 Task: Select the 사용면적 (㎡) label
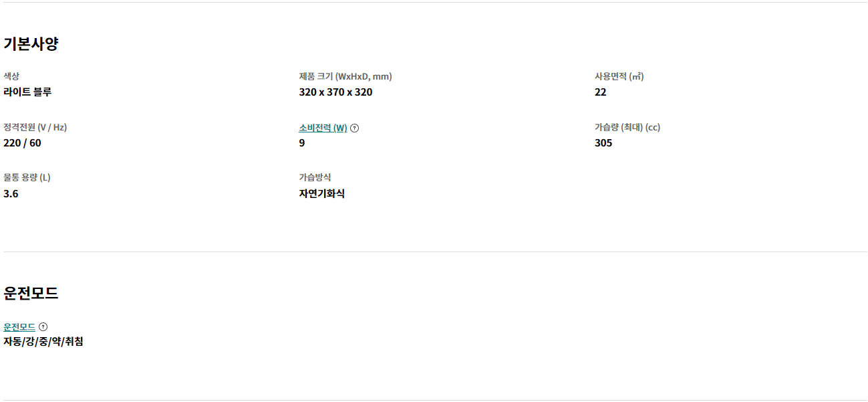(619, 76)
